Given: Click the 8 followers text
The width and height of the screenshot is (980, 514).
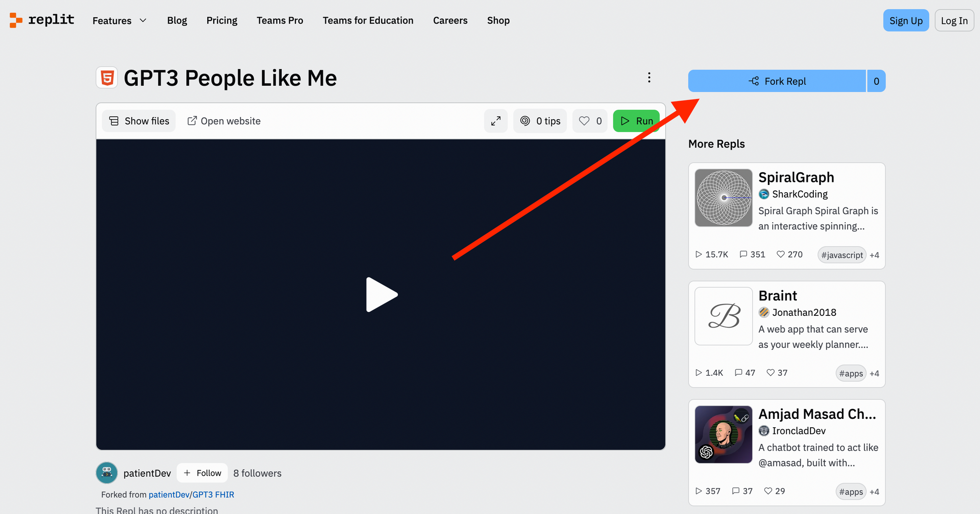Looking at the screenshot, I should [x=257, y=473].
